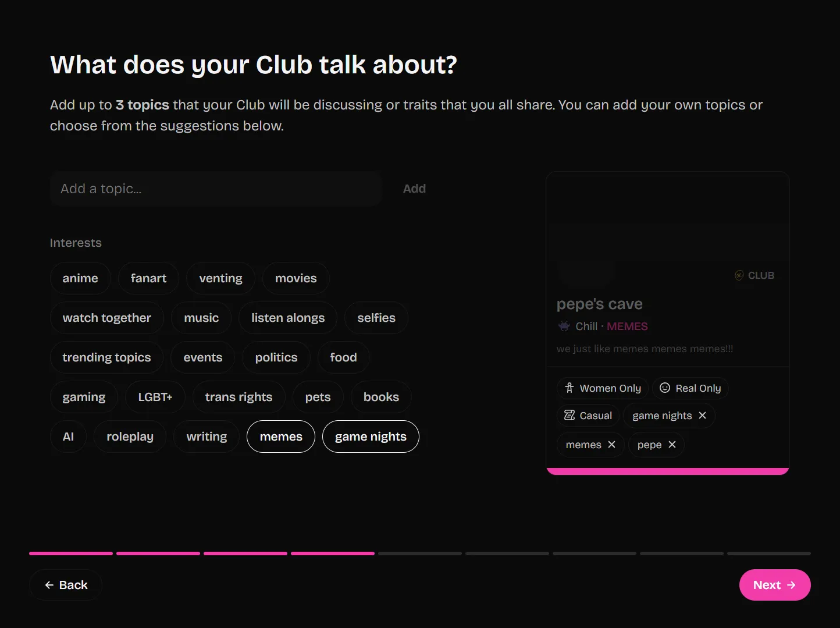Pick the listen alongs topic

tap(288, 318)
